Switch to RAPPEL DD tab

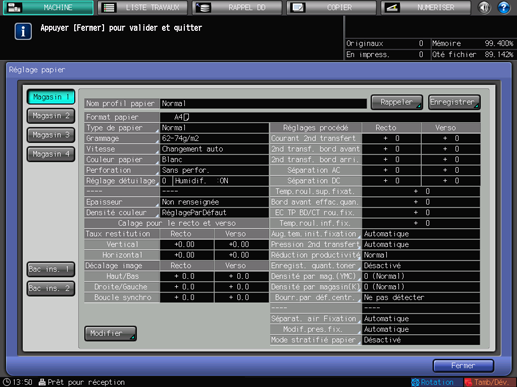(237, 7)
